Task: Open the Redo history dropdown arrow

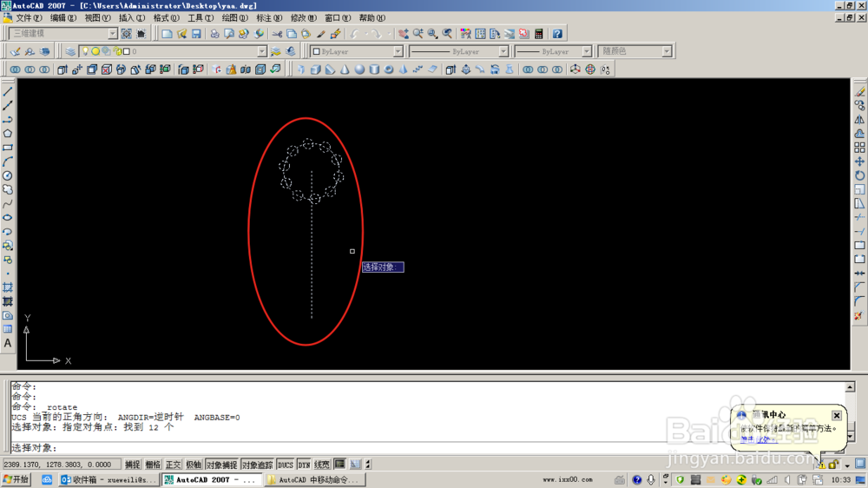Action: [x=389, y=34]
